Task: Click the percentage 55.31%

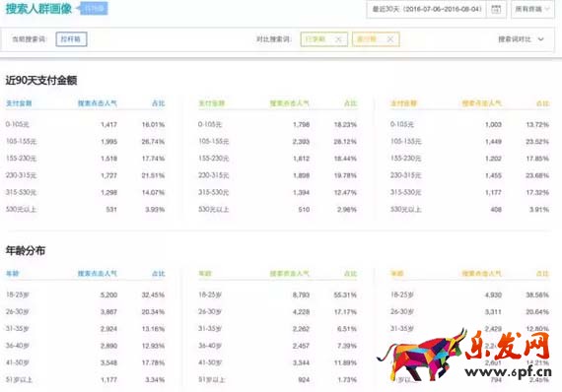Action: click(345, 294)
